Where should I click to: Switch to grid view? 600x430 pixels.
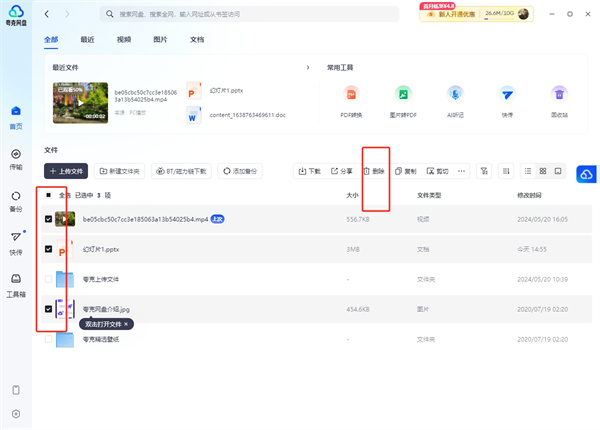click(543, 171)
